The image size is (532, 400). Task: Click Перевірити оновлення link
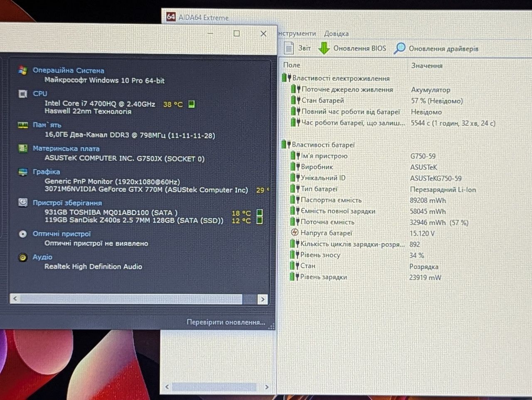(226, 322)
